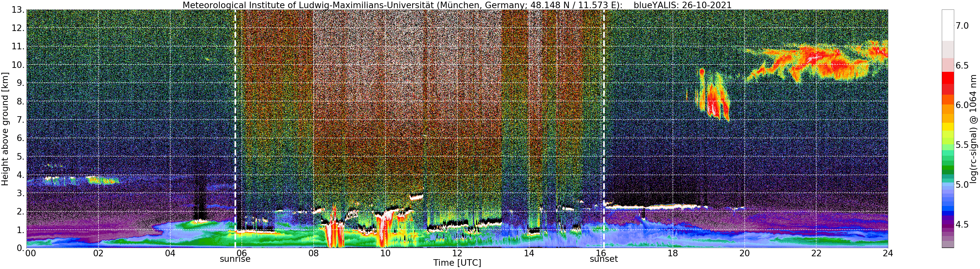Click the time tick label 18
Screen dimensions: 980x269
673,253
